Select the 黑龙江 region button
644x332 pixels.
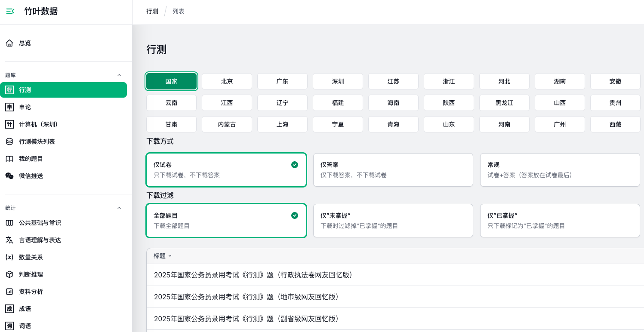click(504, 103)
